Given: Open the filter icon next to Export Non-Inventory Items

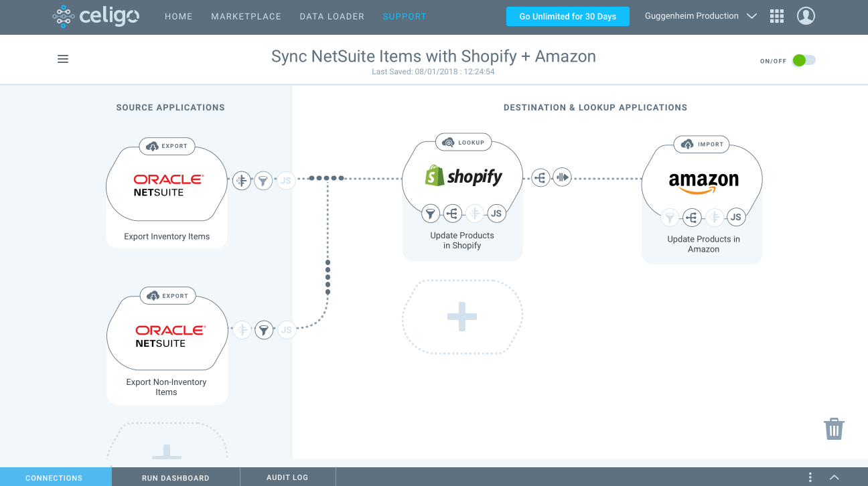Looking at the screenshot, I should pos(265,329).
